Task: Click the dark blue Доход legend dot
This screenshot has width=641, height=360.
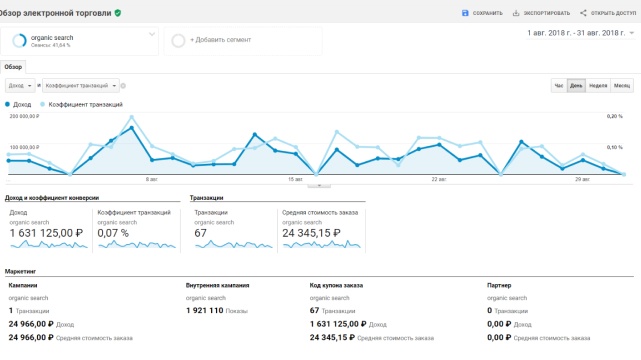Action: pyautogui.click(x=7, y=105)
